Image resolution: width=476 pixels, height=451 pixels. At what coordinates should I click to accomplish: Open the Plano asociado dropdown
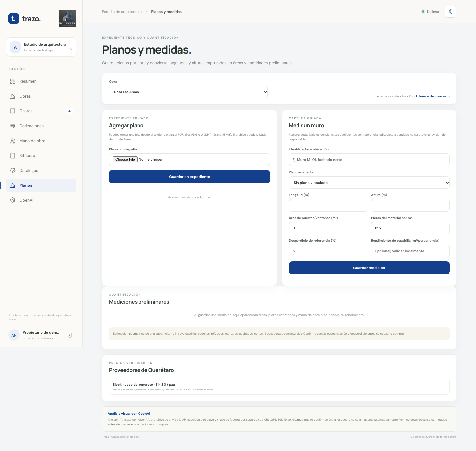[369, 183]
